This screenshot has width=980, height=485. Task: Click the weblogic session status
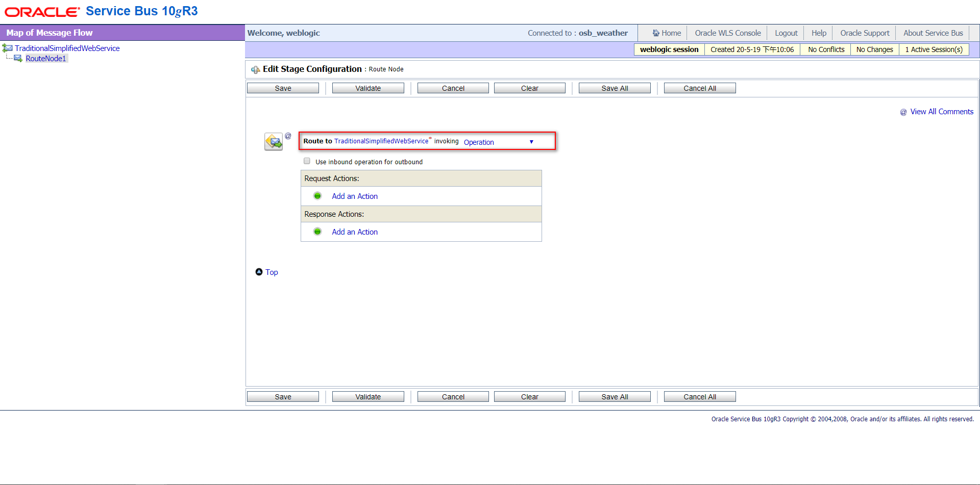[669, 49]
